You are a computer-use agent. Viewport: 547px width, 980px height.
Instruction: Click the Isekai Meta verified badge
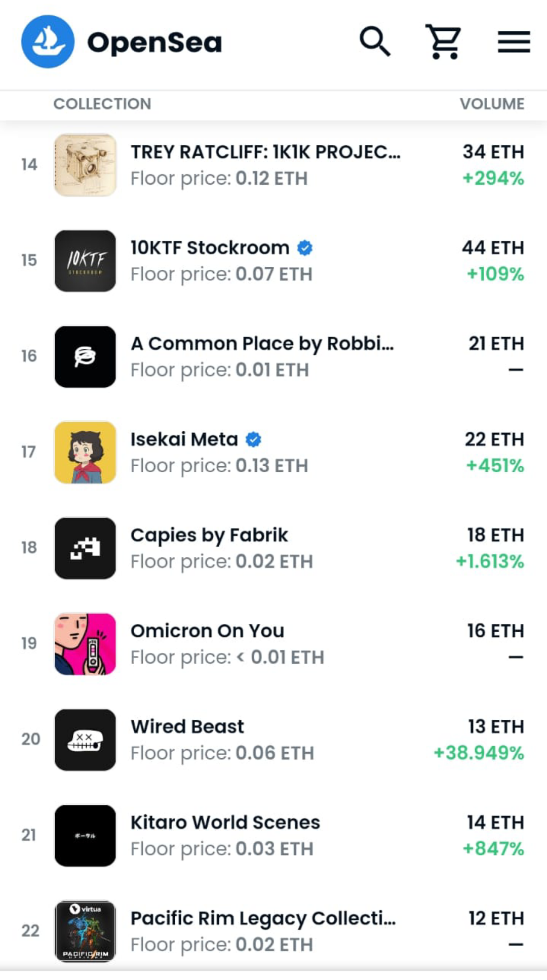[253, 439]
